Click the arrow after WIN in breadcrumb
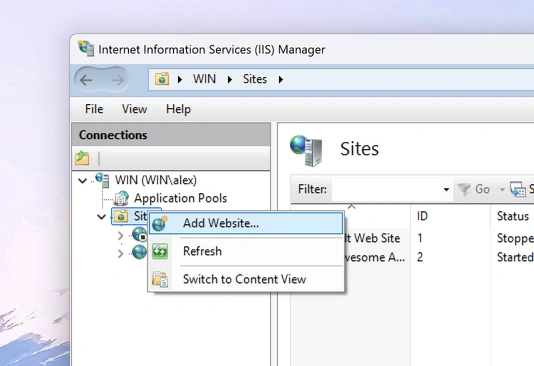 (230, 80)
